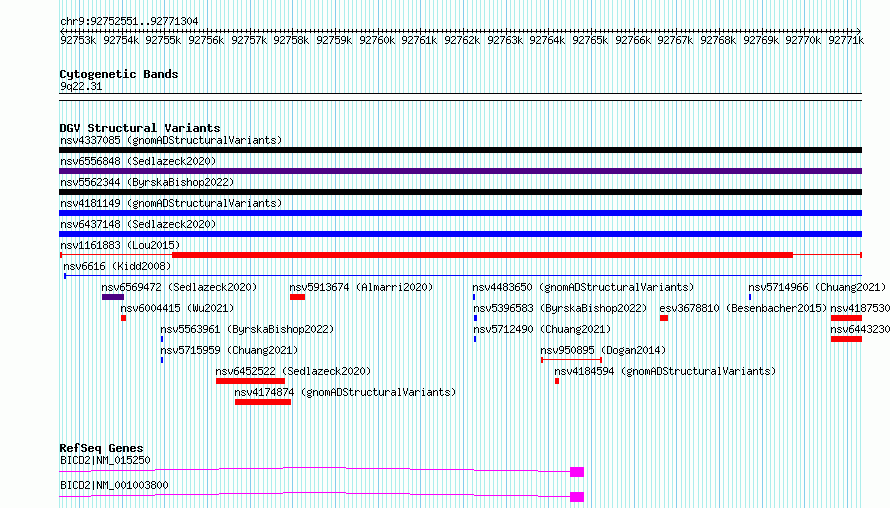The height and width of the screenshot is (508, 890).
Task: Click the magenta exon box of BICD2|NM_015250
Action: (x=577, y=472)
